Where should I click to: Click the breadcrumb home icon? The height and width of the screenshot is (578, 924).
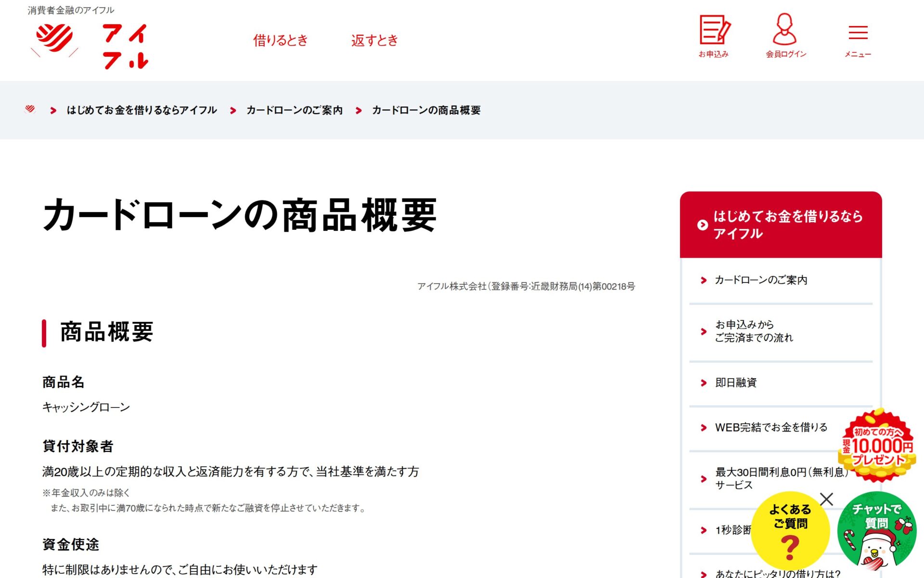click(30, 109)
